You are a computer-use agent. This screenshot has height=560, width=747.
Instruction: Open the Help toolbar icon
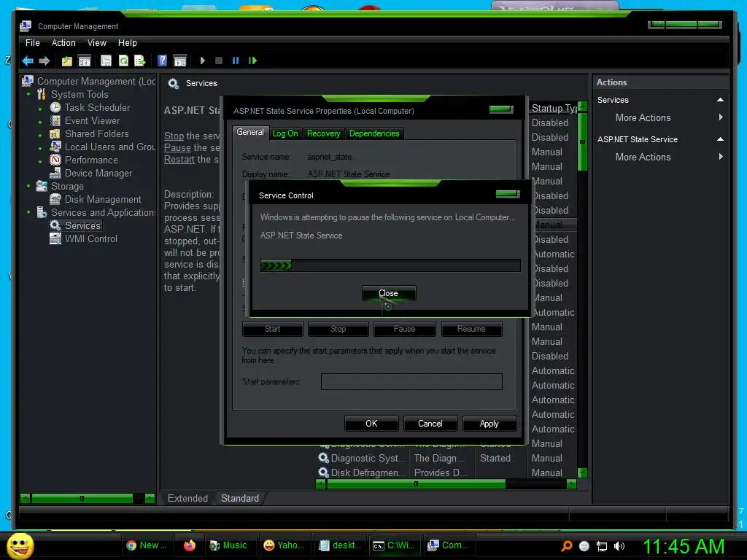(x=163, y=61)
